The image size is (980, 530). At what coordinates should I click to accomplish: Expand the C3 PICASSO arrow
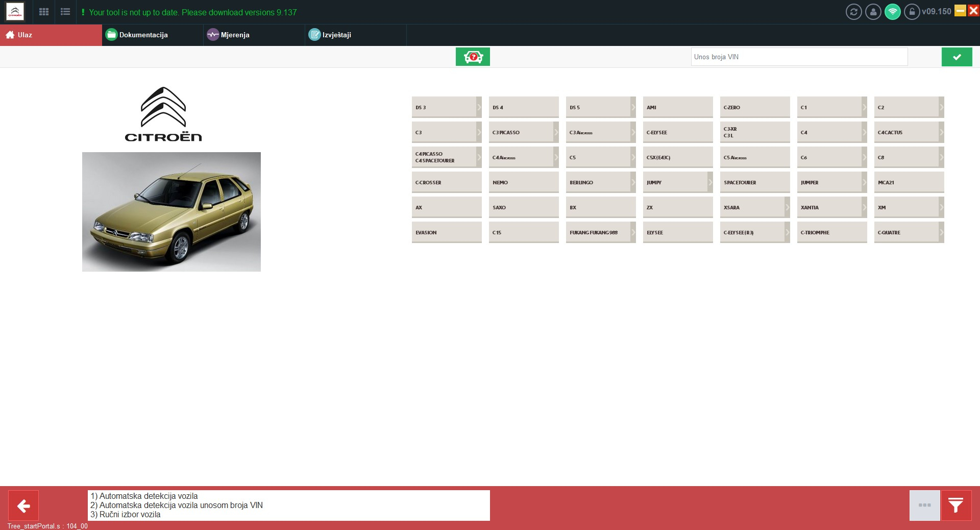pyautogui.click(x=556, y=132)
